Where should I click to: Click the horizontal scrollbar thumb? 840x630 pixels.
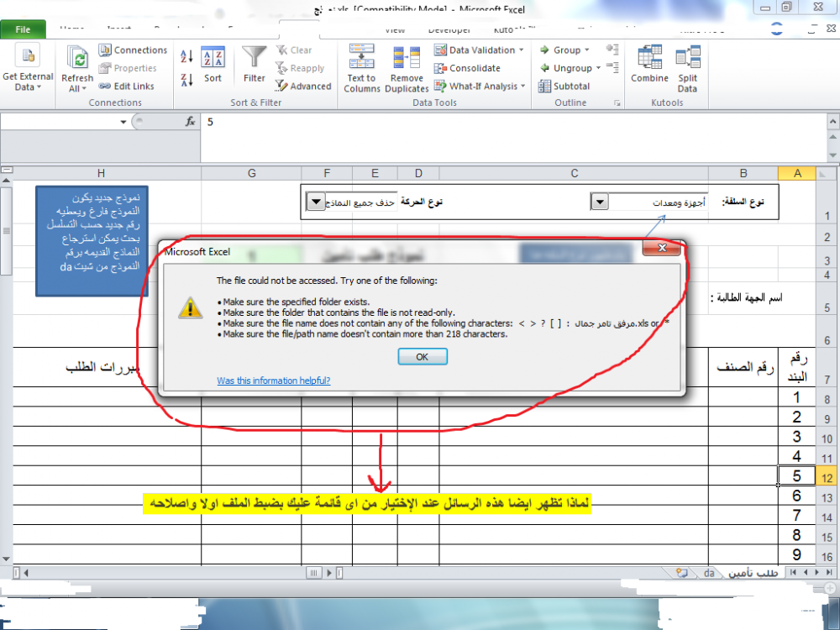314,573
